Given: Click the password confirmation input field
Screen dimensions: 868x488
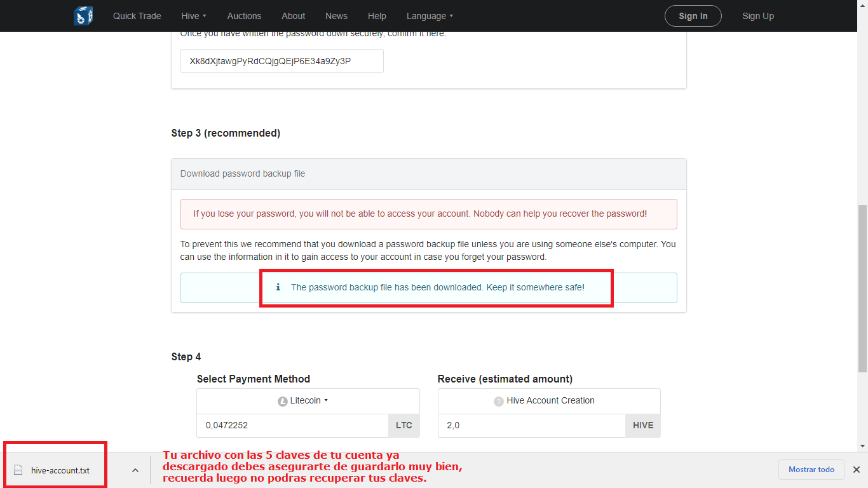Looking at the screenshot, I should (282, 61).
